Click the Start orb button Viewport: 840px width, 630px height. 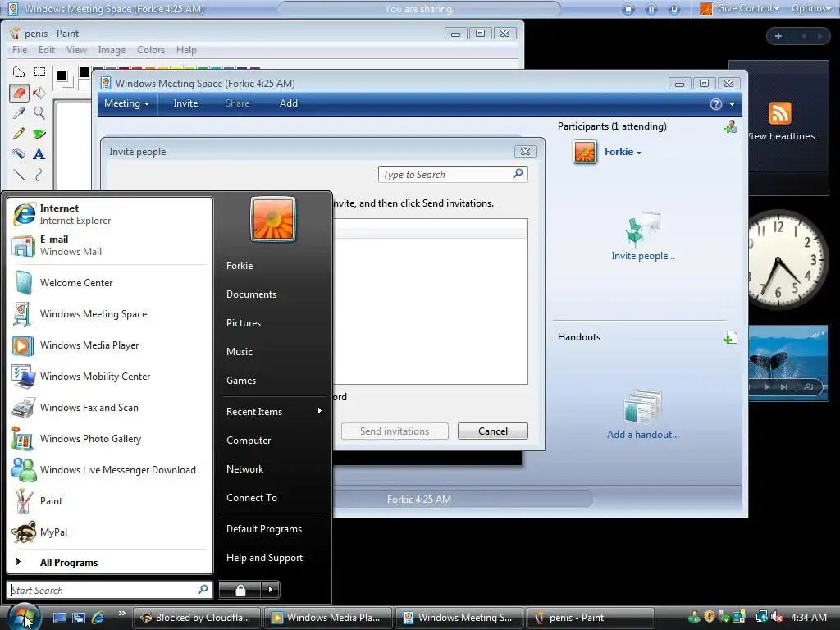[24, 617]
